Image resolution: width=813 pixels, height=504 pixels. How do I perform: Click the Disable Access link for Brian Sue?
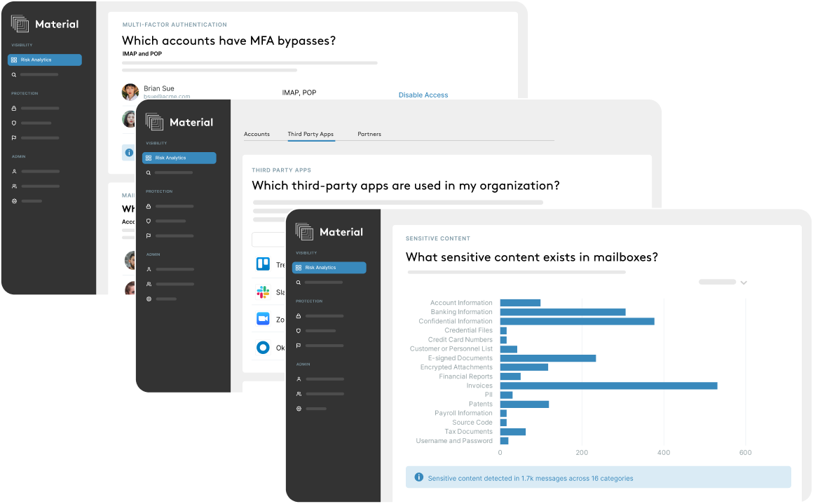tap(423, 95)
